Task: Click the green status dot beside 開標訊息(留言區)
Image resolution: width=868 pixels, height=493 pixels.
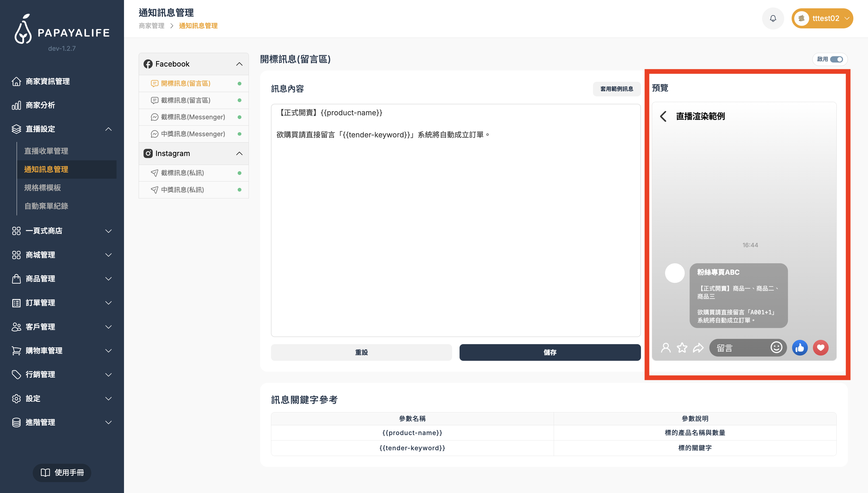Action: click(x=239, y=83)
